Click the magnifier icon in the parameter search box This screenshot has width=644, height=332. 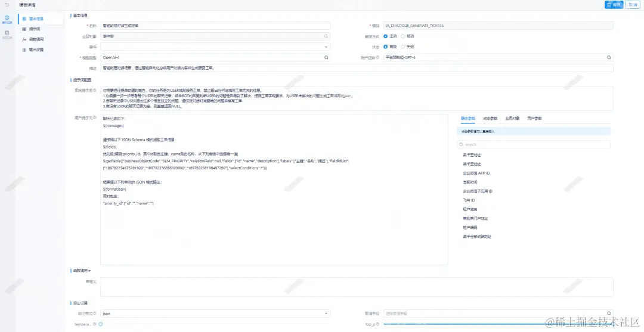coord(461,144)
